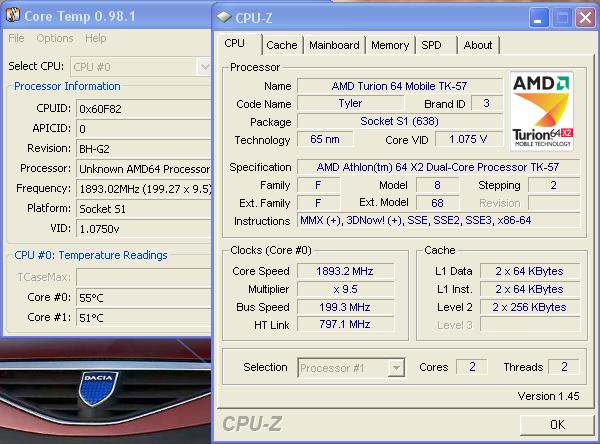Click the Model value 8
Screen dimensions: 600x444
coord(437,185)
